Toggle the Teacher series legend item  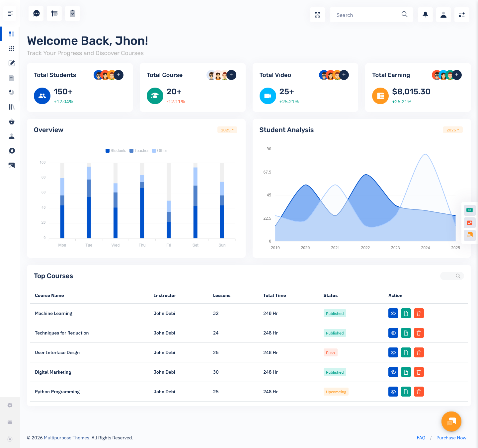click(x=139, y=151)
